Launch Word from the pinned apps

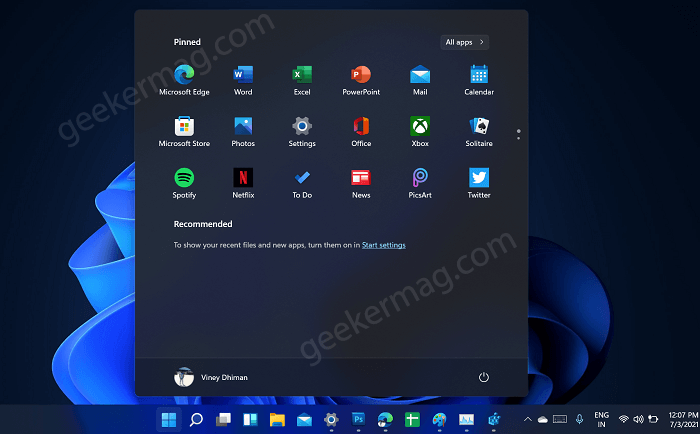pyautogui.click(x=243, y=80)
